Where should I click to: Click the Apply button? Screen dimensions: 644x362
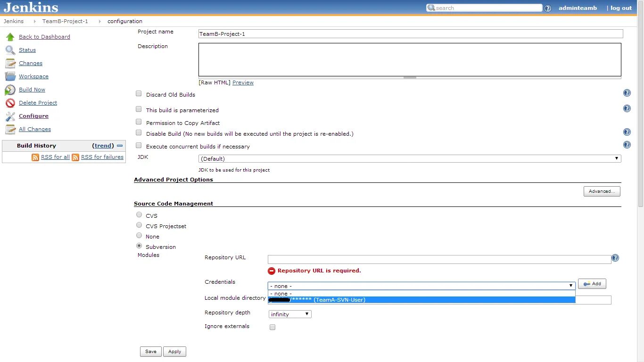tap(174, 352)
